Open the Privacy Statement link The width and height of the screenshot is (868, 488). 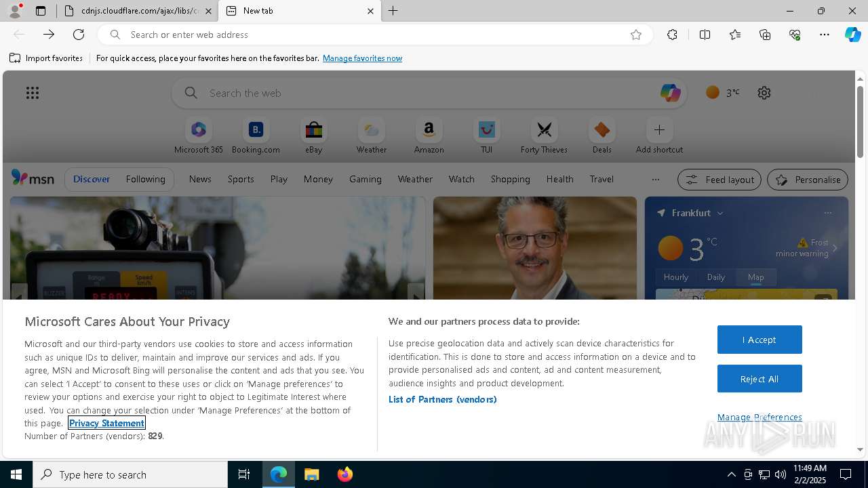(106, 423)
